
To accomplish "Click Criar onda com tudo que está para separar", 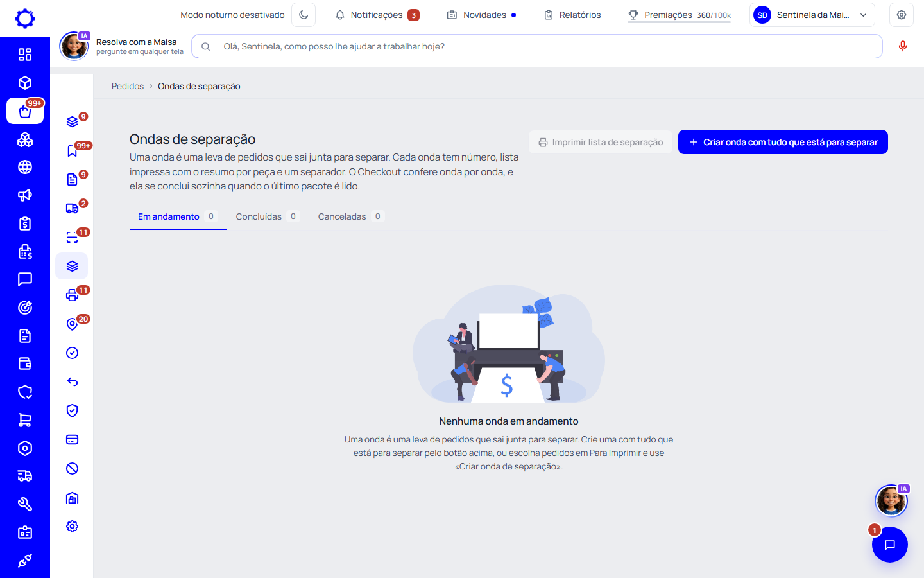I will click(x=783, y=142).
